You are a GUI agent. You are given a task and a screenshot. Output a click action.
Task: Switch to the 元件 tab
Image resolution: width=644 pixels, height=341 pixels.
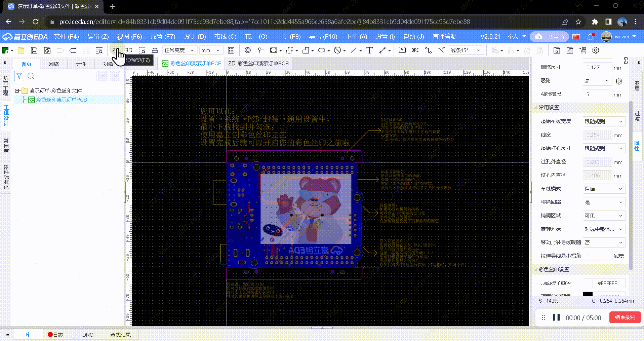click(81, 64)
